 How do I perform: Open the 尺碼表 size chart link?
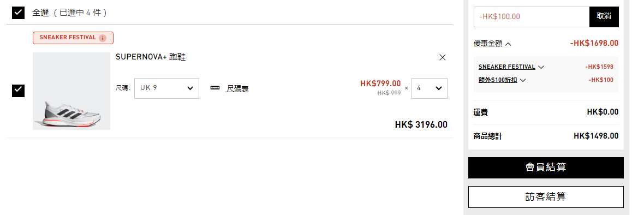(237, 88)
